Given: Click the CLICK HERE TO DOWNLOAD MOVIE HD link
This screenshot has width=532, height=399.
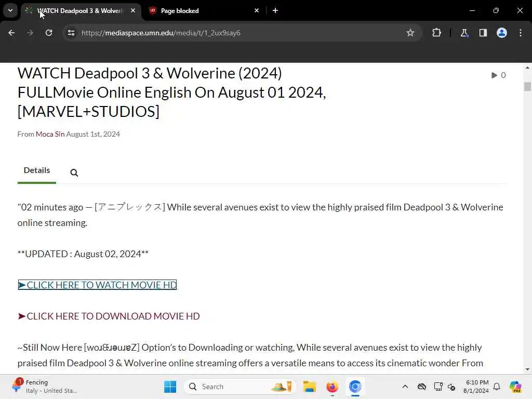Looking at the screenshot, I should (x=109, y=316).
